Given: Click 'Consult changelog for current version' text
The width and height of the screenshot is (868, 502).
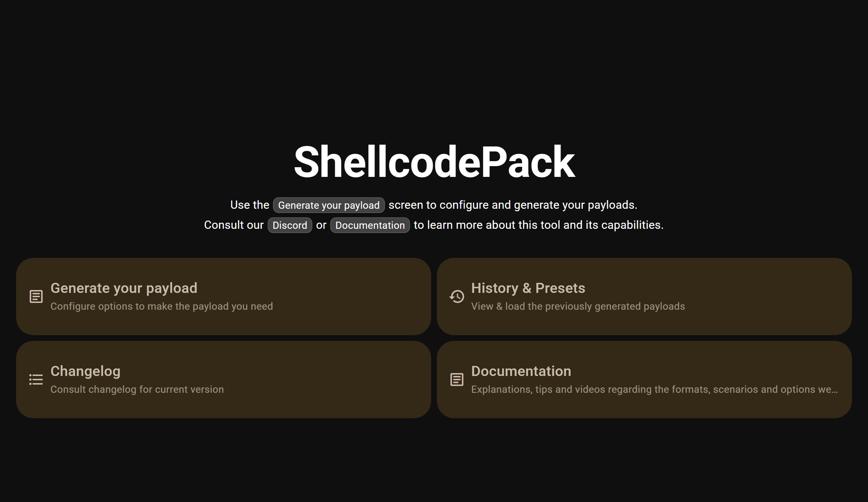Looking at the screenshot, I should [137, 390].
